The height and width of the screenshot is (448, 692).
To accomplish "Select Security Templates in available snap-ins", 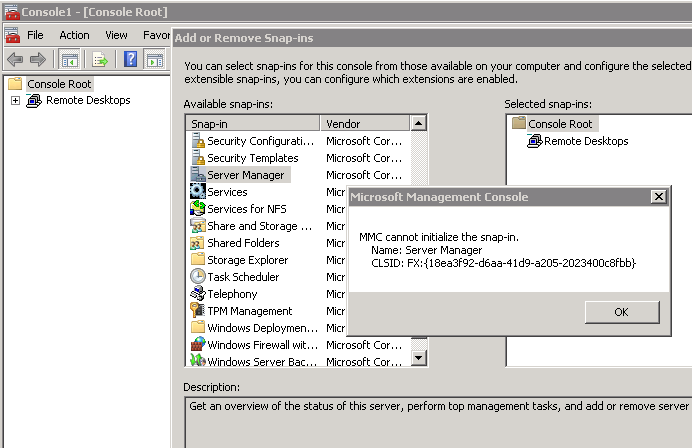I will pyautogui.click(x=253, y=158).
